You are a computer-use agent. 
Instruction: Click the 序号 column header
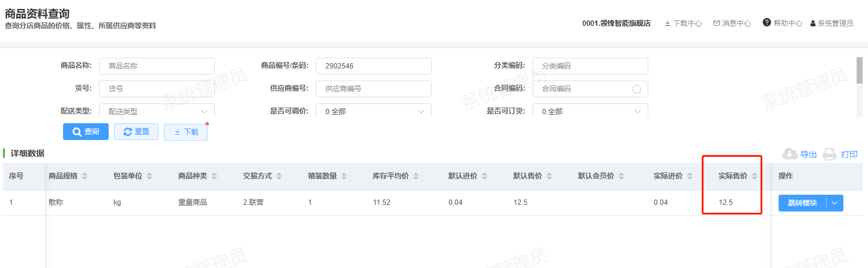pyautogui.click(x=16, y=176)
